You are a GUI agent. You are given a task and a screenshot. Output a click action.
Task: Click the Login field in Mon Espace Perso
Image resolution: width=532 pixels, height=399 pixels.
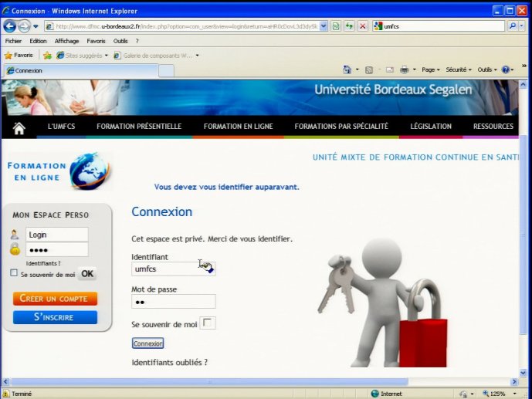click(57, 235)
